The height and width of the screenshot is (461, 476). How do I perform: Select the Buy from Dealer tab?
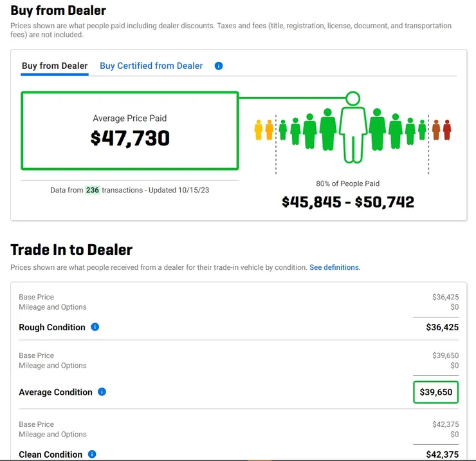click(x=55, y=66)
